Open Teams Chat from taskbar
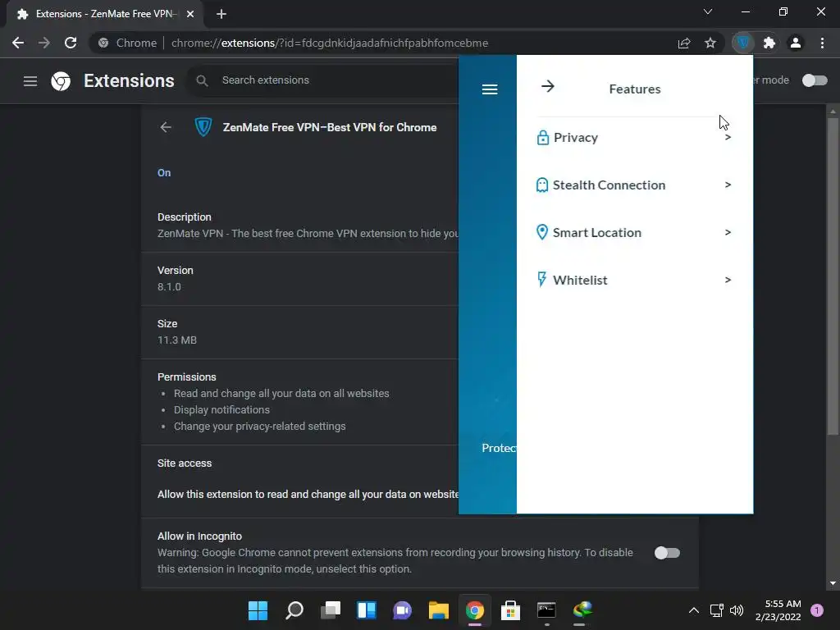The image size is (840, 630). 402,610
